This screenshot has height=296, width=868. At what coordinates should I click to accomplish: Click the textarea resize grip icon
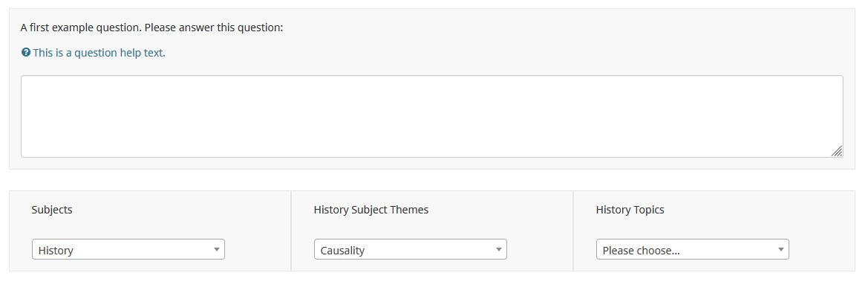pos(837,151)
